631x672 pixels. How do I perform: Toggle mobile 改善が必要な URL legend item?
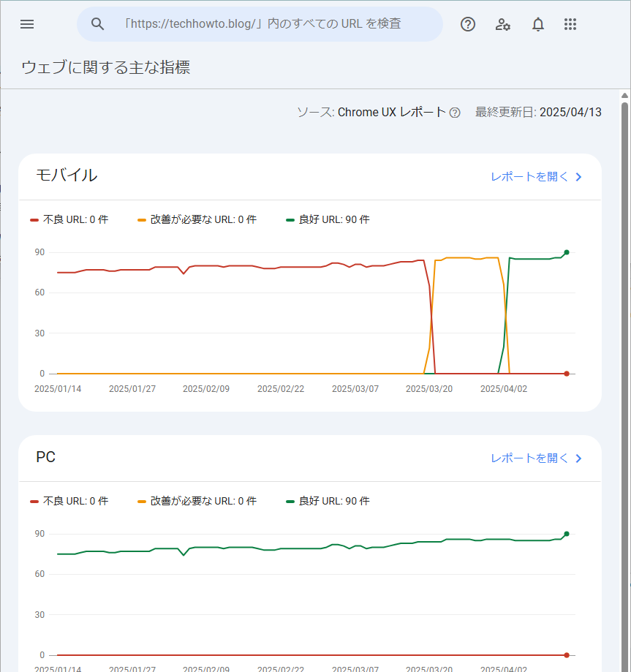coord(197,219)
